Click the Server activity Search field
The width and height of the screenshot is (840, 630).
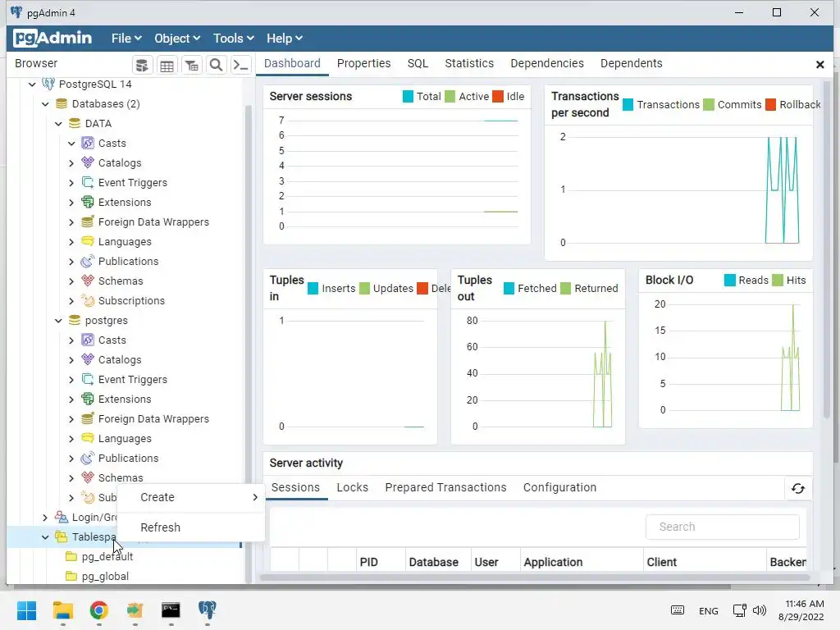(x=723, y=527)
